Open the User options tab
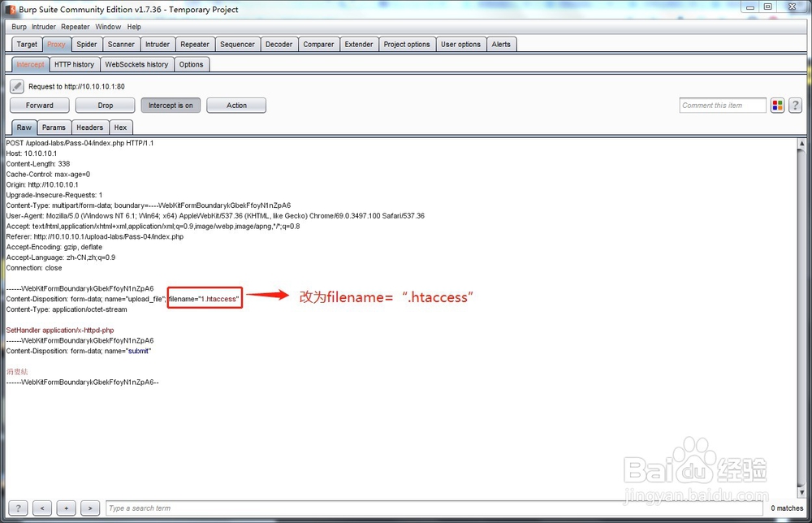The image size is (812, 523). pos(460,45)
